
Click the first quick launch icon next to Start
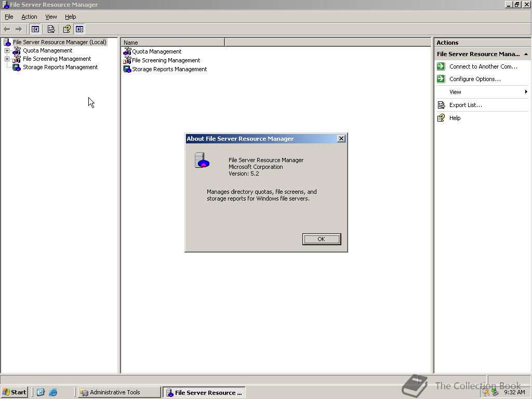tap(41, 392)
